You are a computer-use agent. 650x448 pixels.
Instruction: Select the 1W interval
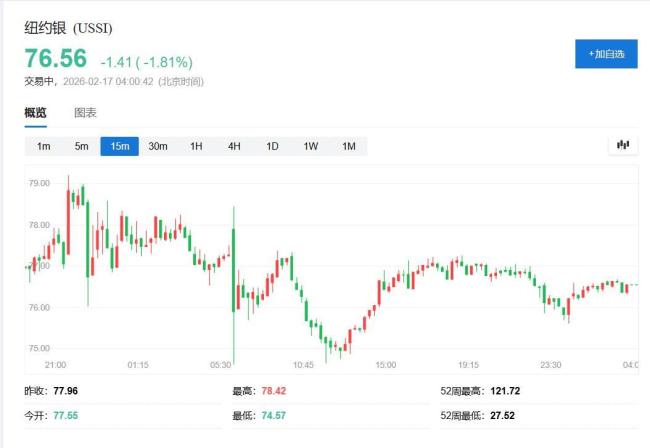coord(310,146)
